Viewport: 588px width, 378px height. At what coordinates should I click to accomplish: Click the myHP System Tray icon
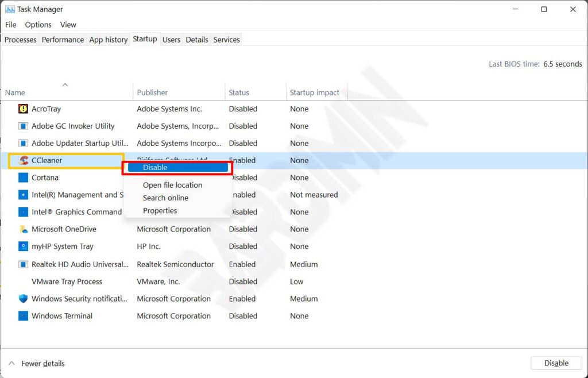23,246
